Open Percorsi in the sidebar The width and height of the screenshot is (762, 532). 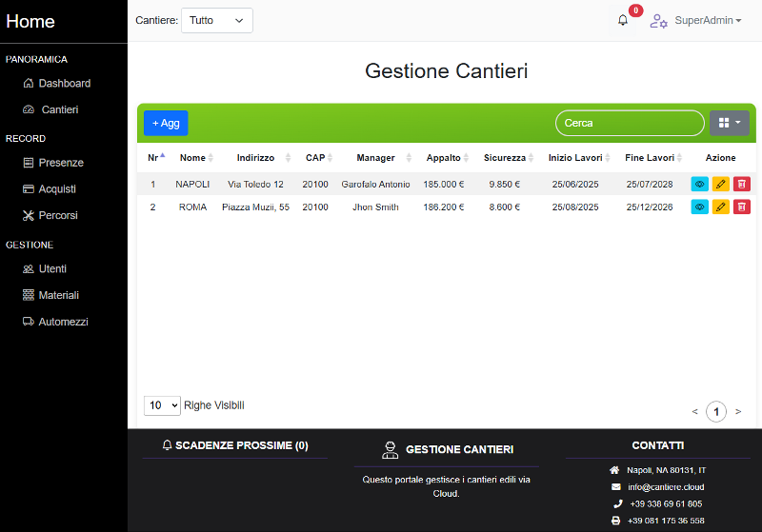50,215
